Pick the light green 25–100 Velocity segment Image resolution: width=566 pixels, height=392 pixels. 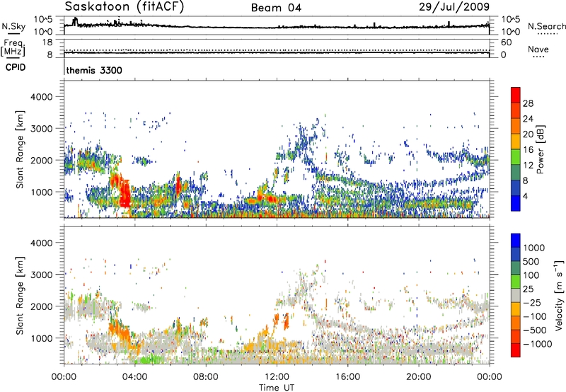[x=516, y=282]
